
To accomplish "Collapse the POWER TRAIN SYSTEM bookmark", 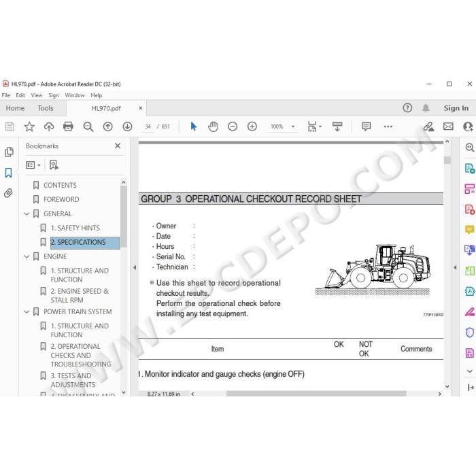I will click(x=27, y=311).
